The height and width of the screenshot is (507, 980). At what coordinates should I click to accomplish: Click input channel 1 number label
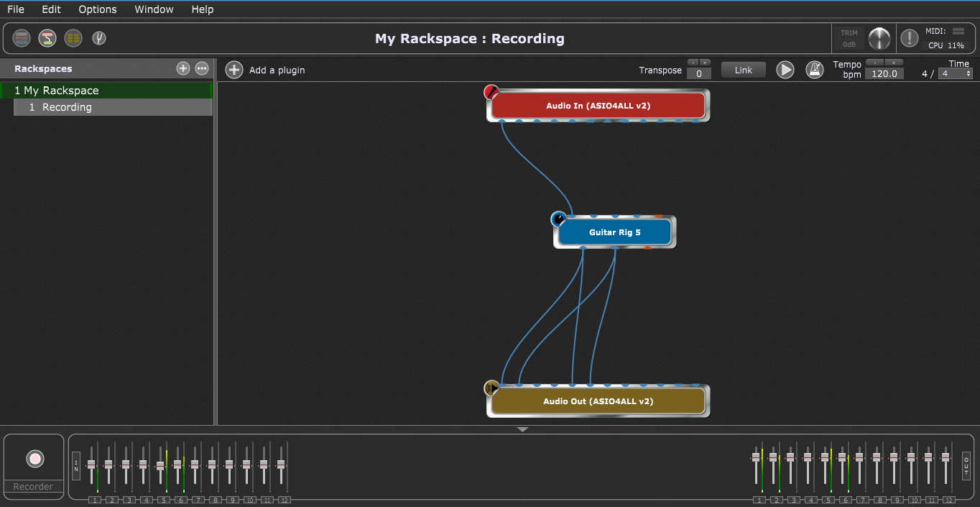pyautogui.click(x=94, y=500)
